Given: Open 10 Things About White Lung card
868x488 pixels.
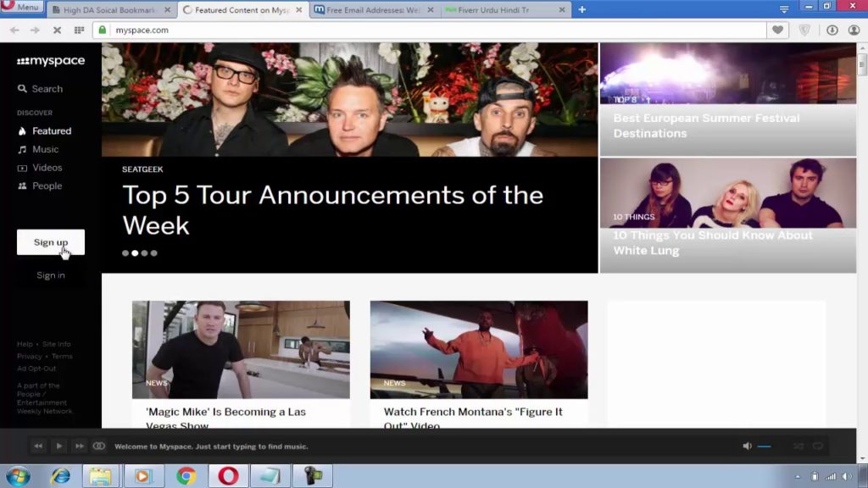Looking at the screenshot, I should (x=728, y=215).
